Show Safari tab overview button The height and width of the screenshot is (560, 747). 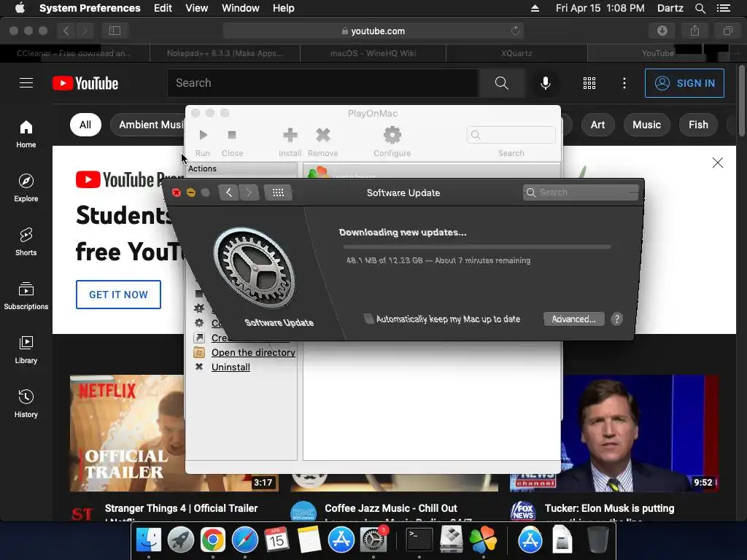point(727,31)
